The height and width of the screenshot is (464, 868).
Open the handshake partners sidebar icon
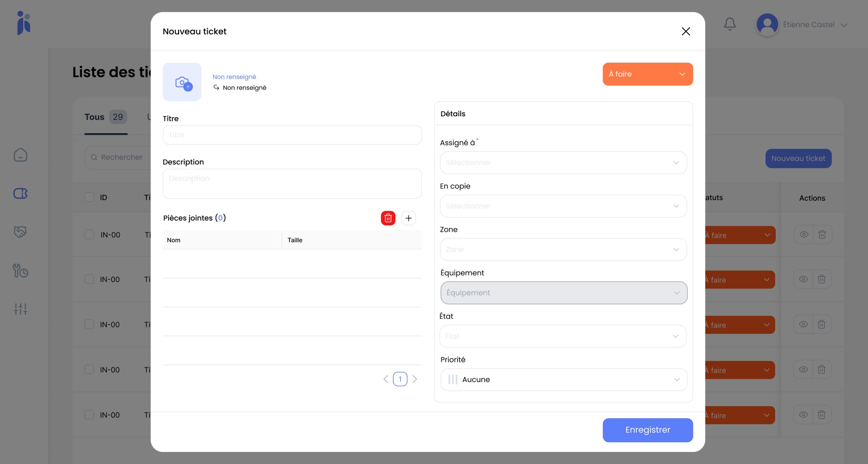tap(20, 232)
